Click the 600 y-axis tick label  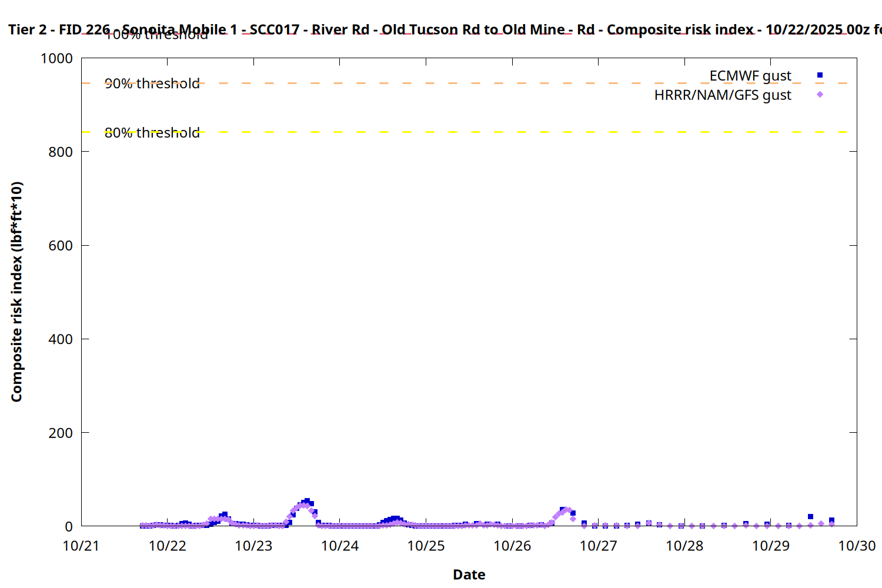point(61,246)
